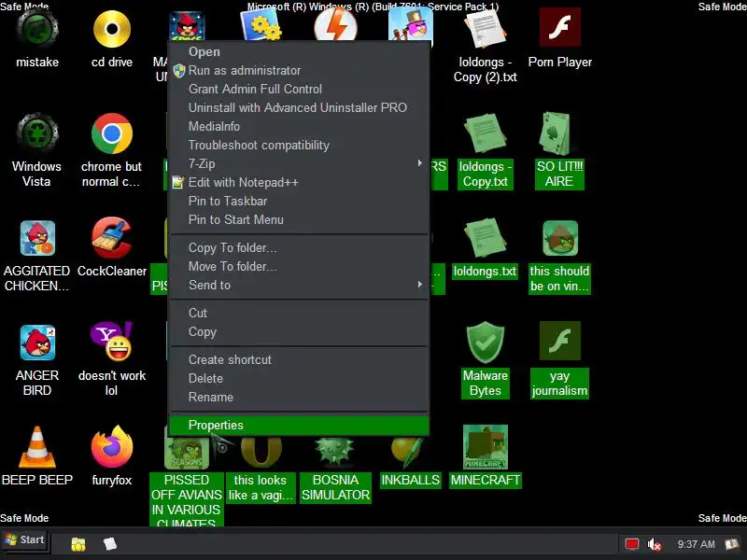Open the 'BOSNIA SIMULATOR' minesweeper icon

pos(335,452)
